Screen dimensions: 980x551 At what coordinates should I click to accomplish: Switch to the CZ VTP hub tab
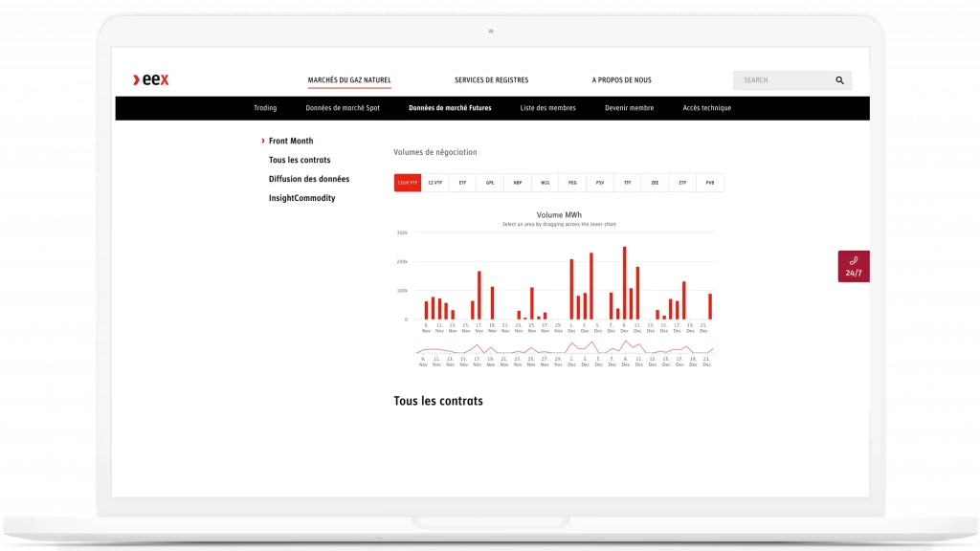pos(435,183)
